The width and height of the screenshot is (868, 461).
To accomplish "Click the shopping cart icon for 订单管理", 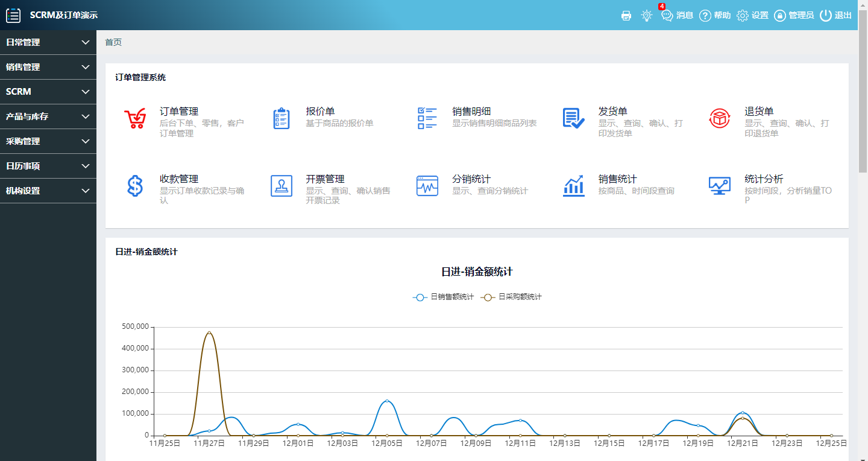I will tap(135, 118).
